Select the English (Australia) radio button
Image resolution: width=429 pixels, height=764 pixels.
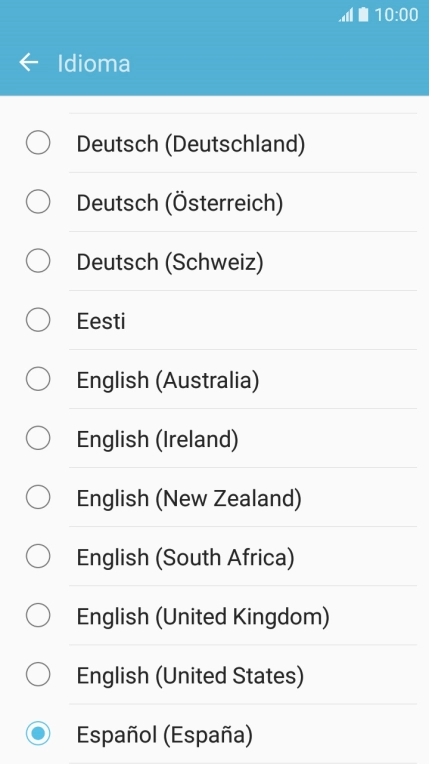pos(38,379)
